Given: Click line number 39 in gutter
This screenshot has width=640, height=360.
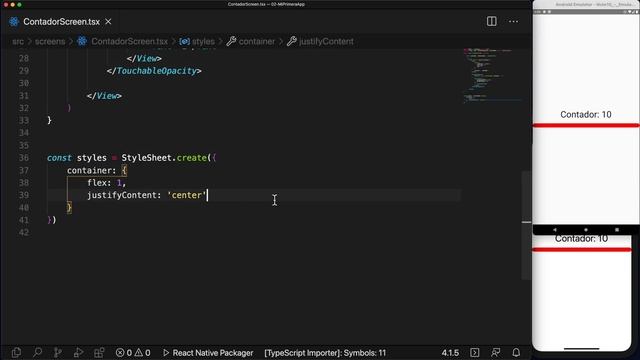Looking at the screenshot, I should pos(24,195).
